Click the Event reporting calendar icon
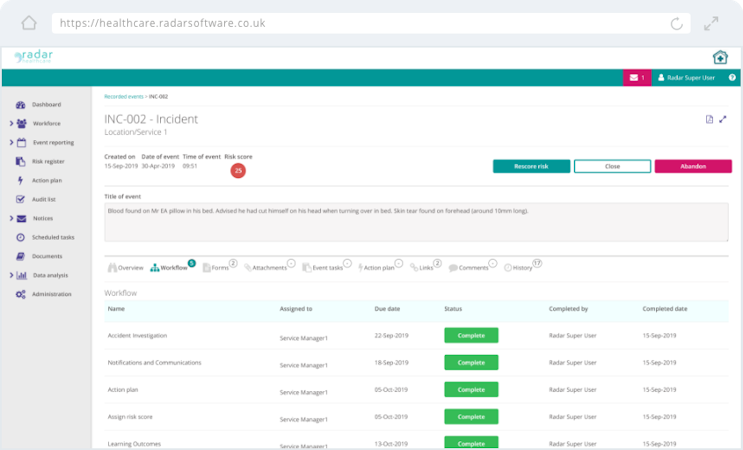 pyautogui.click(x=22, y=143)
